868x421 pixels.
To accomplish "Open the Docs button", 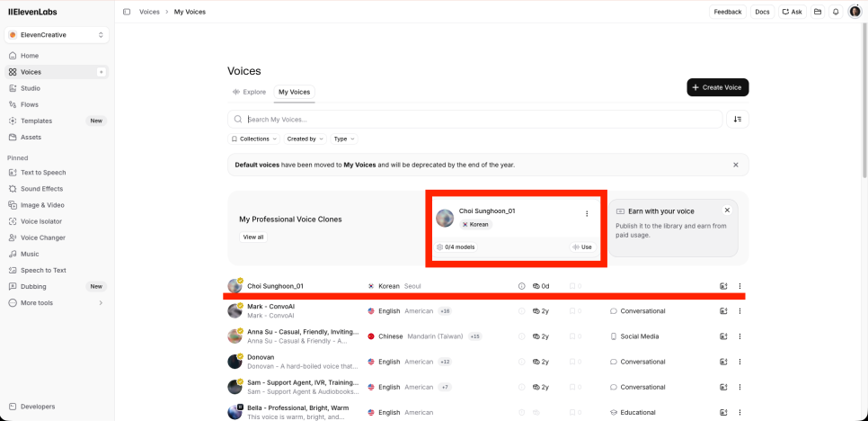I will coord(762,12).
